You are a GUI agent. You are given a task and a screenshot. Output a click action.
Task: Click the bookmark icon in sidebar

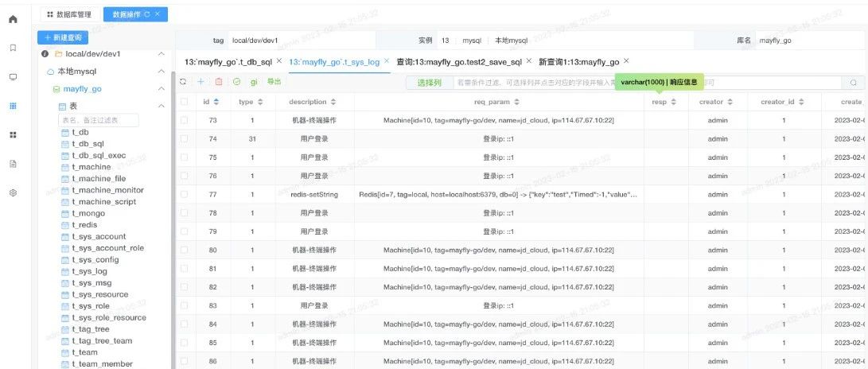point(14,49)
